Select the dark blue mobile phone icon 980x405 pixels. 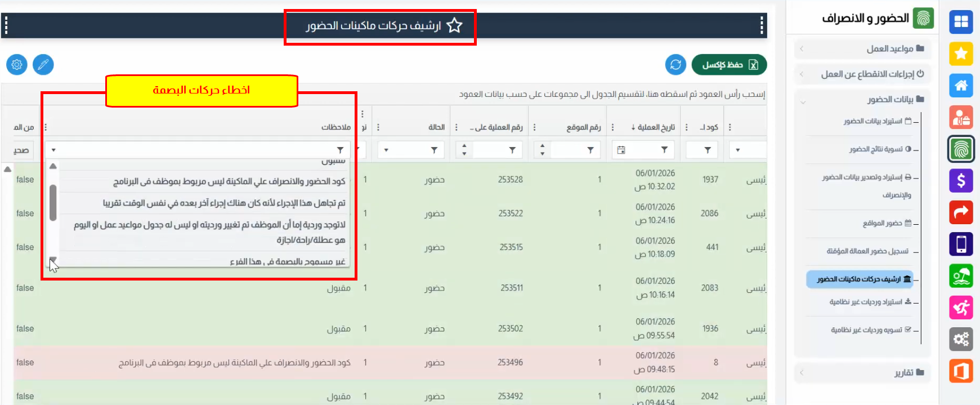(x=961, y=244)
